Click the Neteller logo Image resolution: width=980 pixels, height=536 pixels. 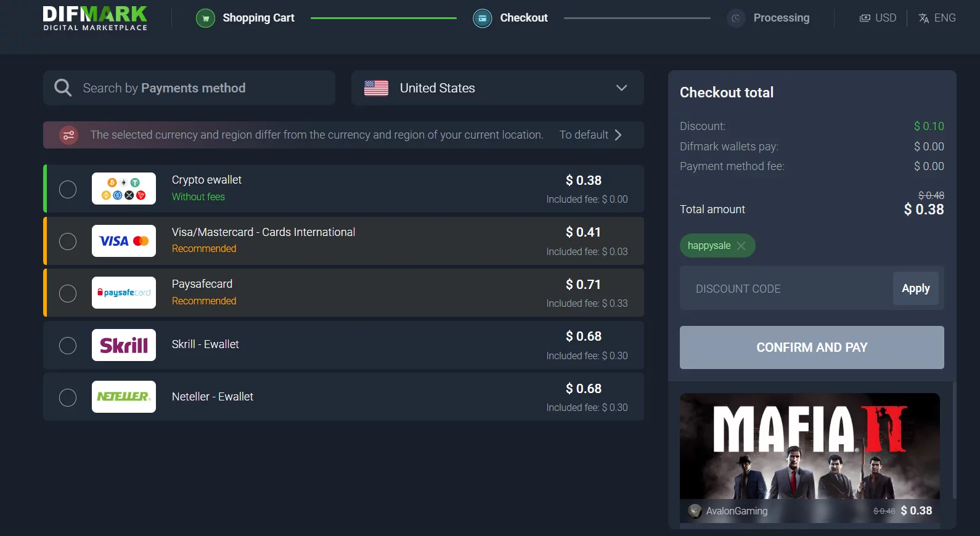click(x=124, y=397)
